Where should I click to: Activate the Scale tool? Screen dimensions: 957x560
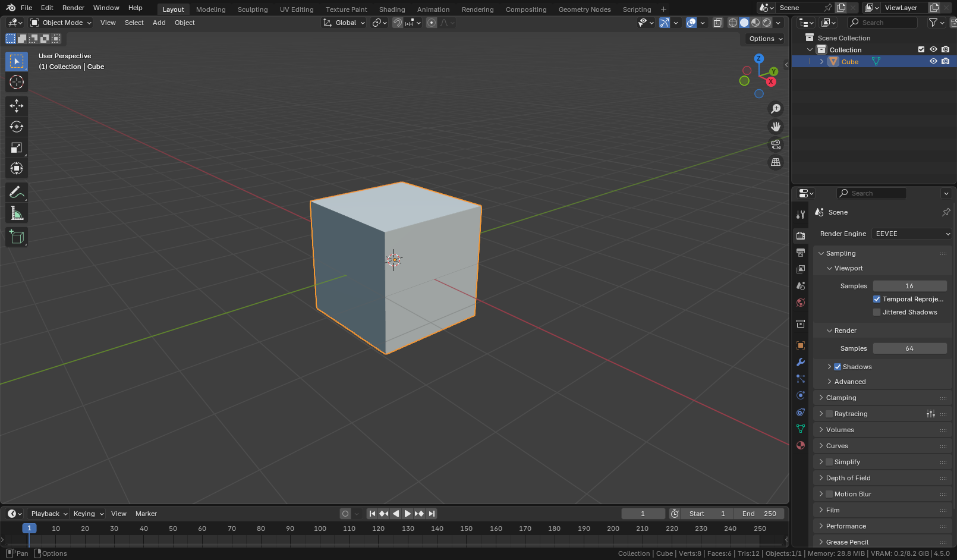(17, 147)
